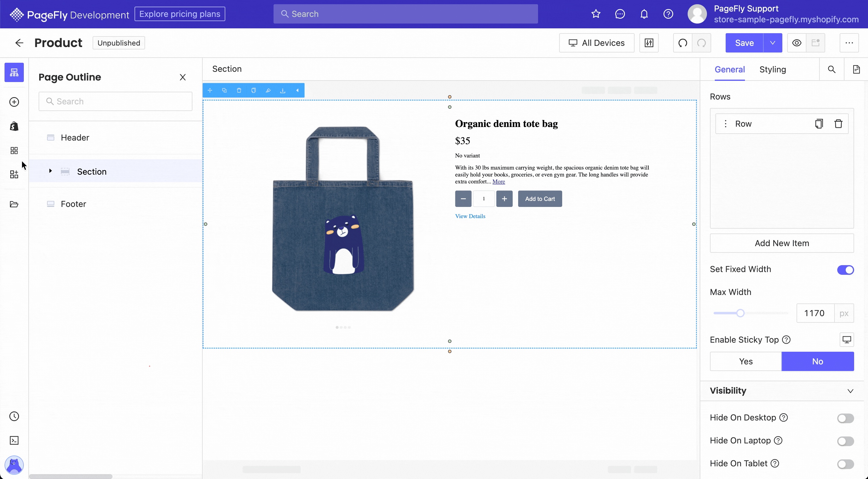The width and height of the screenshot is (868, 479).
Task: Open the code console icon
Action: click(14, 441)
